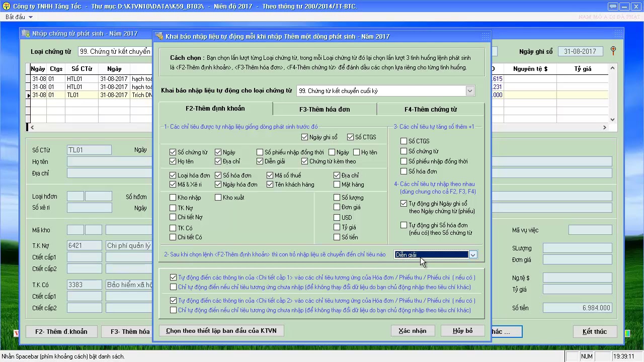644x362 pixels.
Task: Toggle the Diễn giải checkbox
Action: pyautogui.click(x=260, y=161)
